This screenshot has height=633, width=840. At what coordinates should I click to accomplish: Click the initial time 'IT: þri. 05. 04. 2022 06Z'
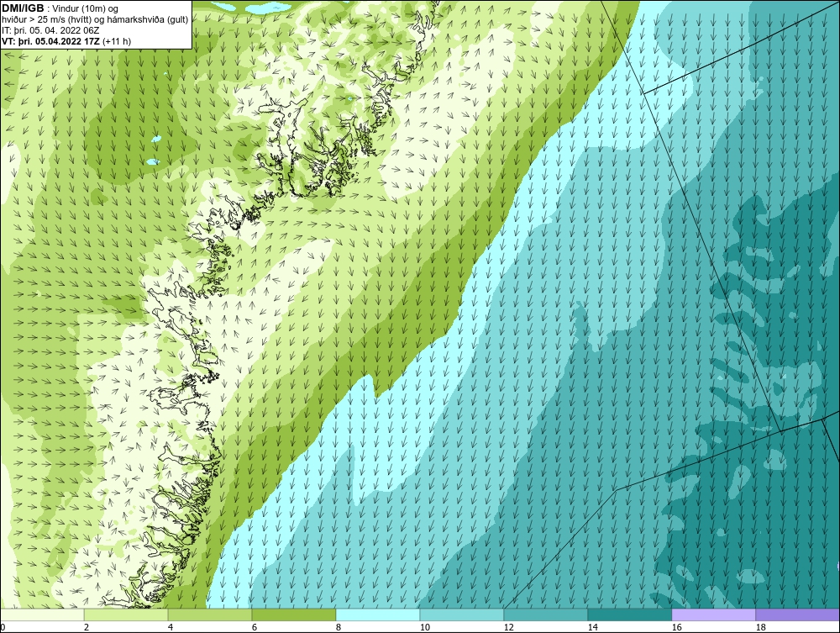pos(50,30)
